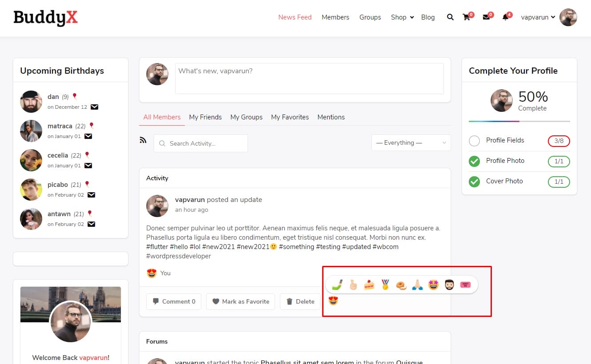The image size is (591, 364).
Task: Choose the folded hands reaction emoji
Action: (417, 285)
